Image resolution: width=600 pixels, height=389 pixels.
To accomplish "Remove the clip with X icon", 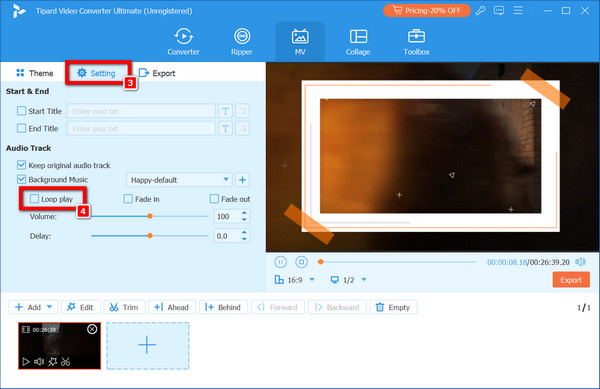I will (x=92, y=329).
